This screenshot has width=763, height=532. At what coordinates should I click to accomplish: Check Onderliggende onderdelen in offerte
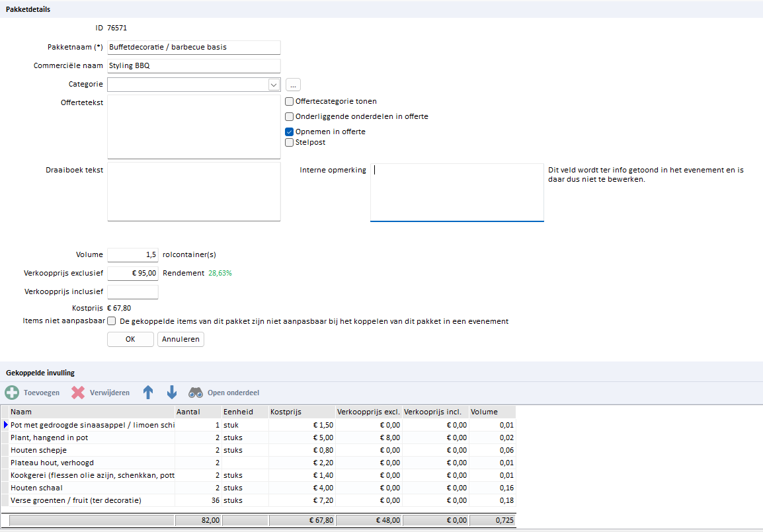289,117
